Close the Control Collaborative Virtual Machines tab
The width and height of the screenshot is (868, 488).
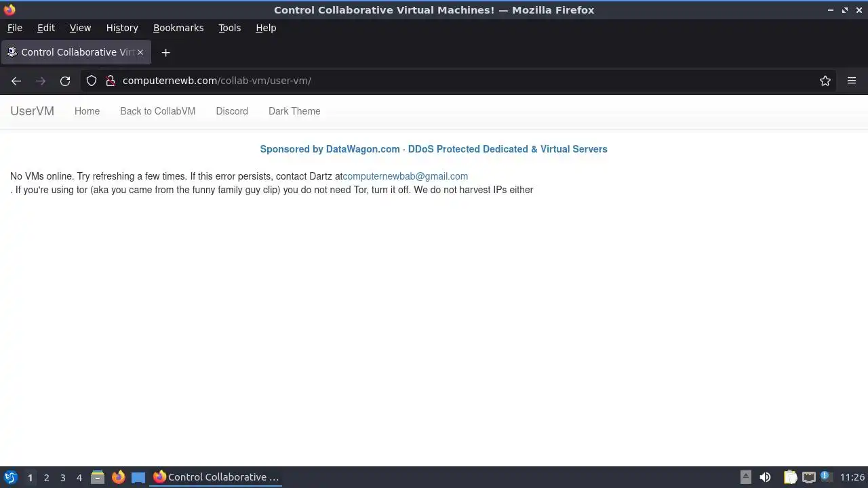click(x=141, y=52)
